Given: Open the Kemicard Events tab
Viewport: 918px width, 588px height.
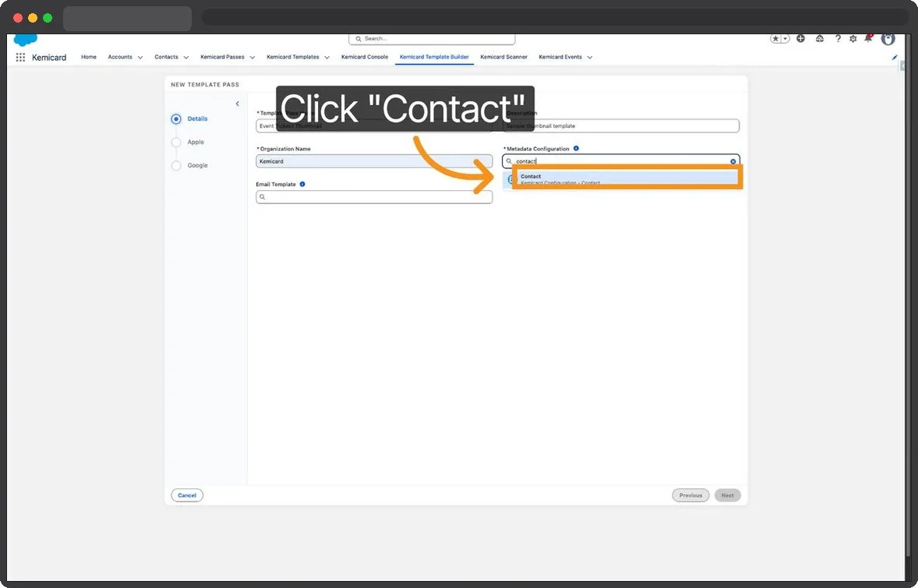Looking at the screenshot, I should tap(560, 57).
